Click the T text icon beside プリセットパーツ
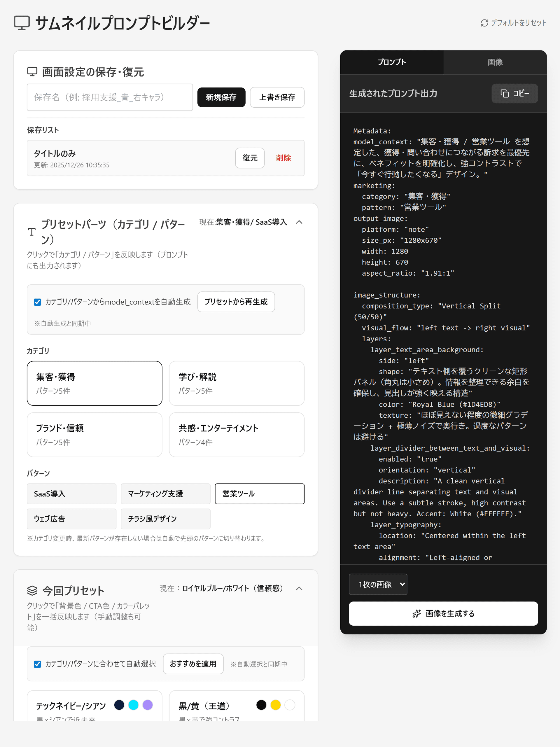560x747 pixels. (x=32, y=232)
